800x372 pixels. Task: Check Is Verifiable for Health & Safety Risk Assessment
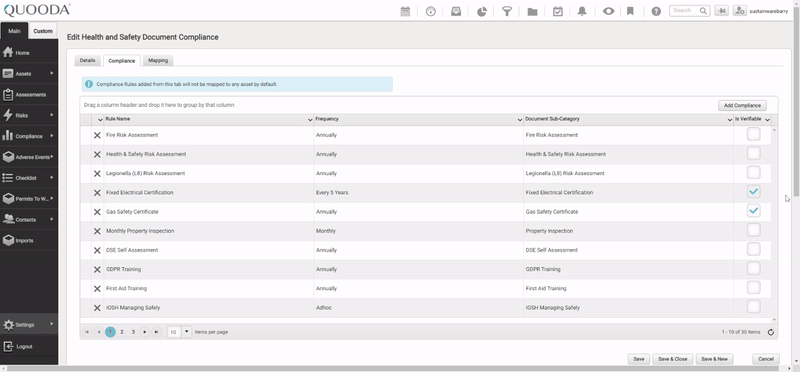pos(753,153)
